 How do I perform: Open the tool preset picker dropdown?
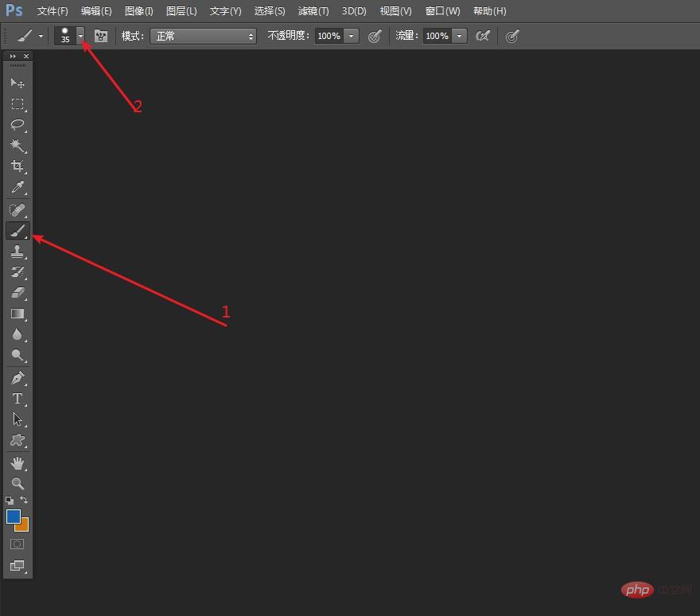point(41,36)
